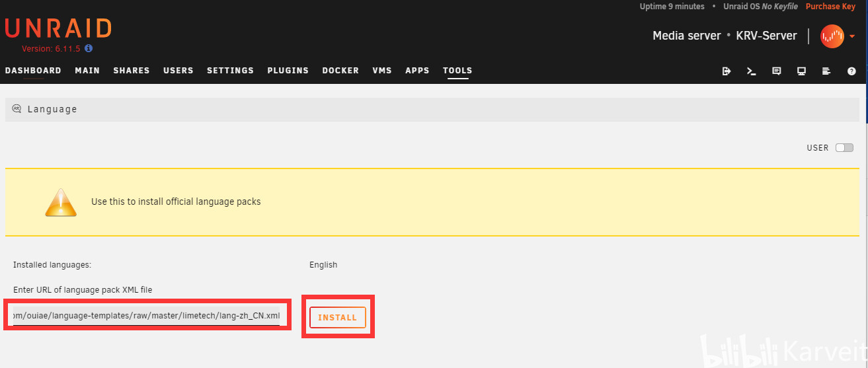Switch to the SETTINGS menu

[230, 71]
